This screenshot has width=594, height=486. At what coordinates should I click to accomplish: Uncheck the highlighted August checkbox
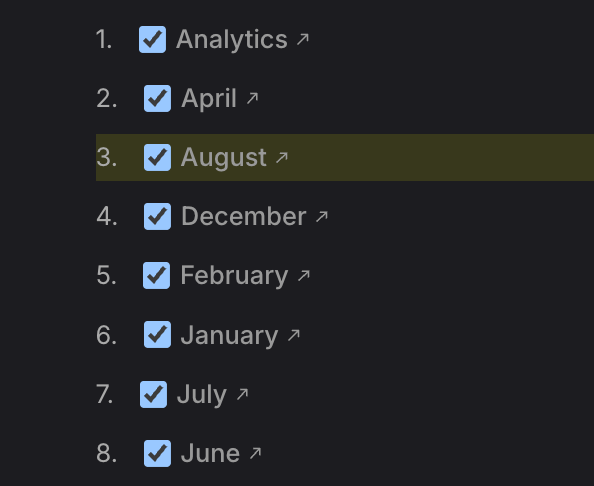pyautogui.click(x=157, y=158)
